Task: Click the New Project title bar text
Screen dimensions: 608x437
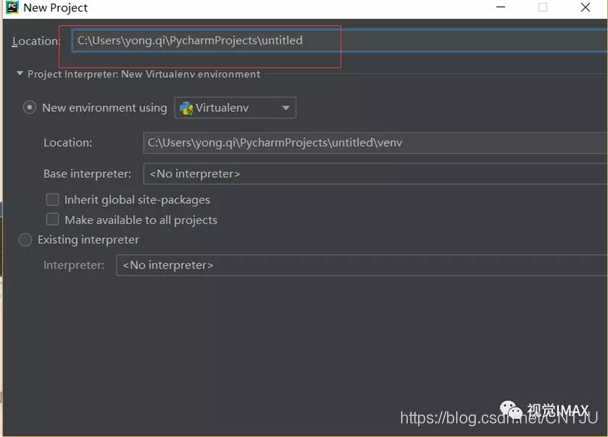Action: 55,8
